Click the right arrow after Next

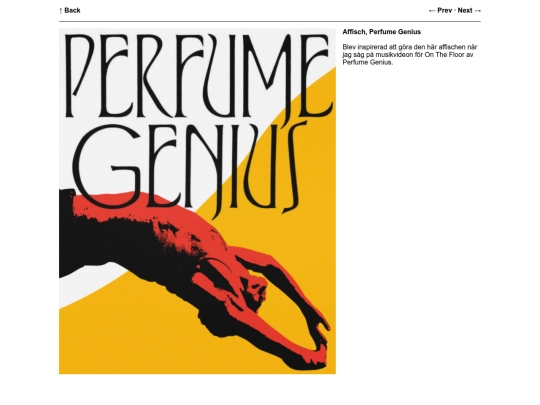[x=478, y=11]
